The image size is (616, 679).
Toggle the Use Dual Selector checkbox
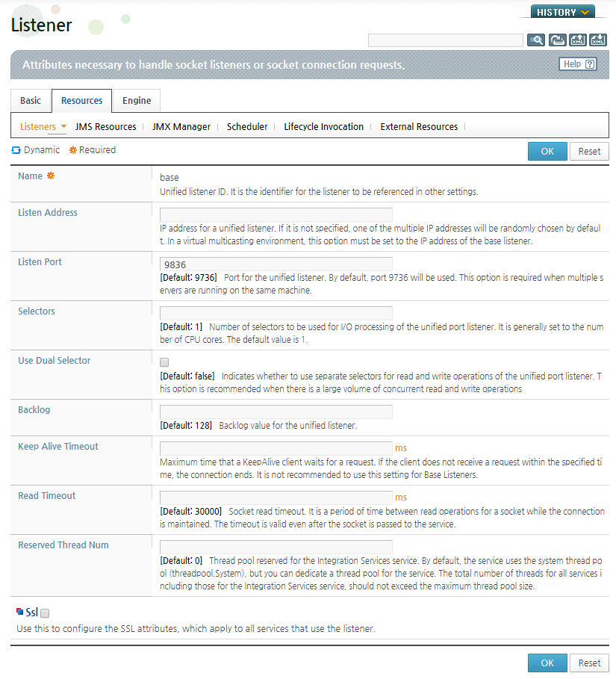pos(164,362)
